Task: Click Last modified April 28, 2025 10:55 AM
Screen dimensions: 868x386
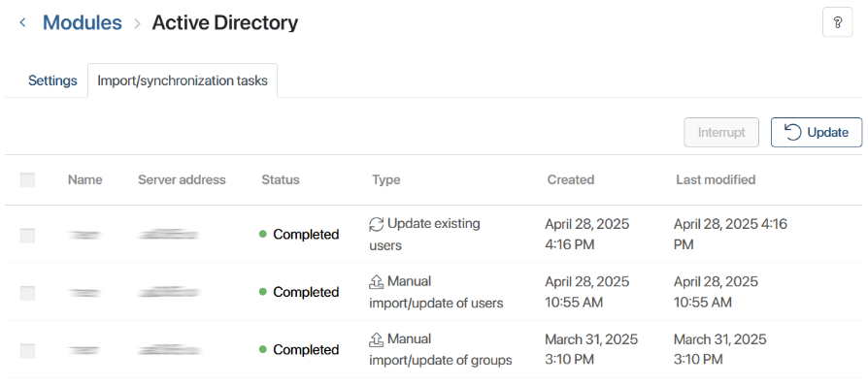Action: [x=717, y=292]
